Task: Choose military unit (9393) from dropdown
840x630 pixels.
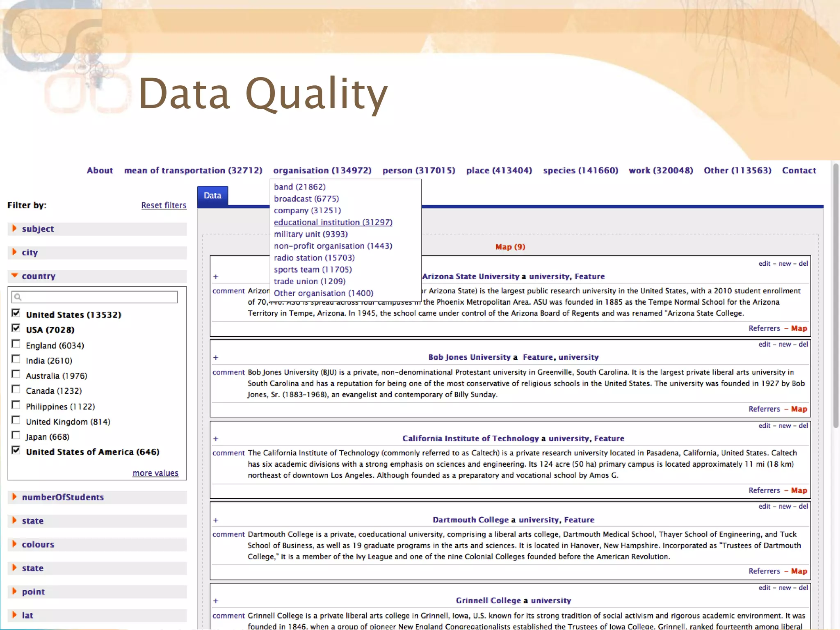Action: click(x=311, y=234)
